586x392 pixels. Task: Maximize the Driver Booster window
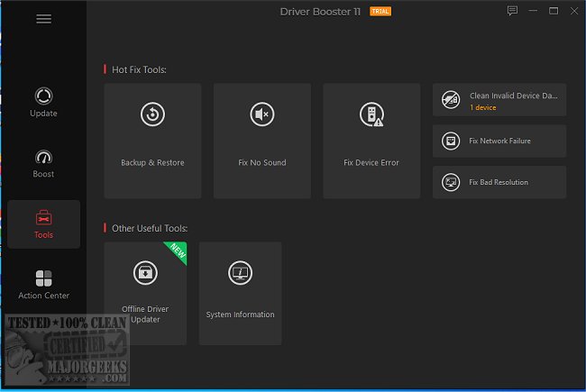(554, 11)
